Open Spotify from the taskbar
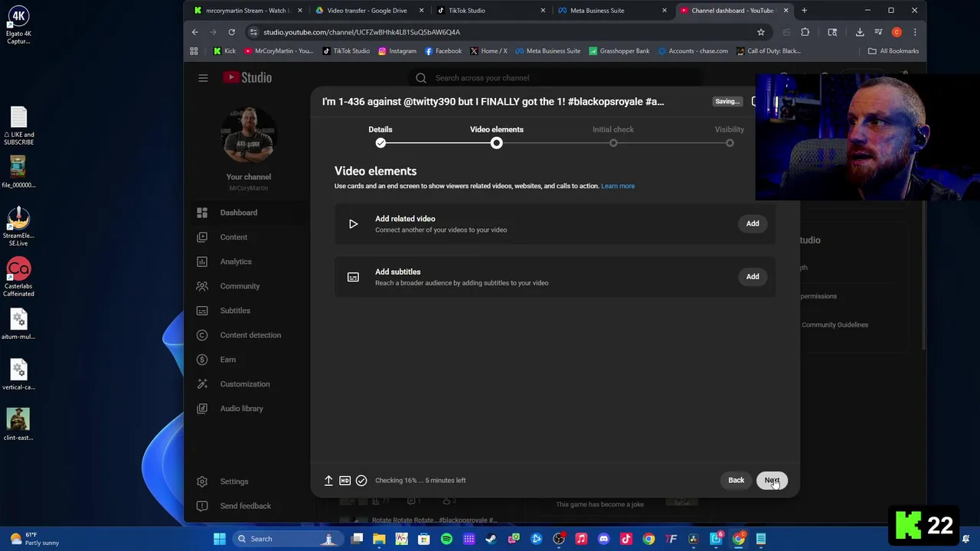Screen dimensions: 980x551 coord(446,539)
